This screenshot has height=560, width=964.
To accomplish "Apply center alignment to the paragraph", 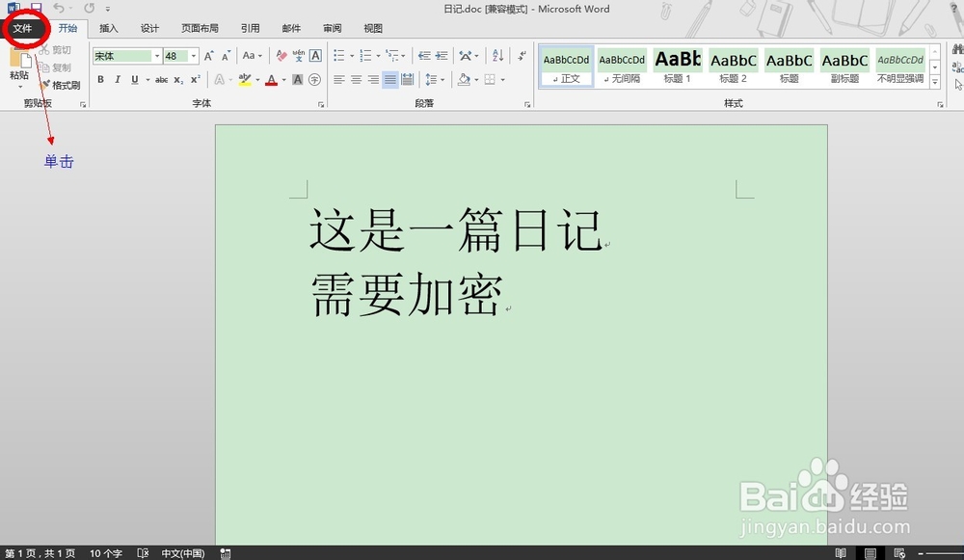I will coord(355,78).
